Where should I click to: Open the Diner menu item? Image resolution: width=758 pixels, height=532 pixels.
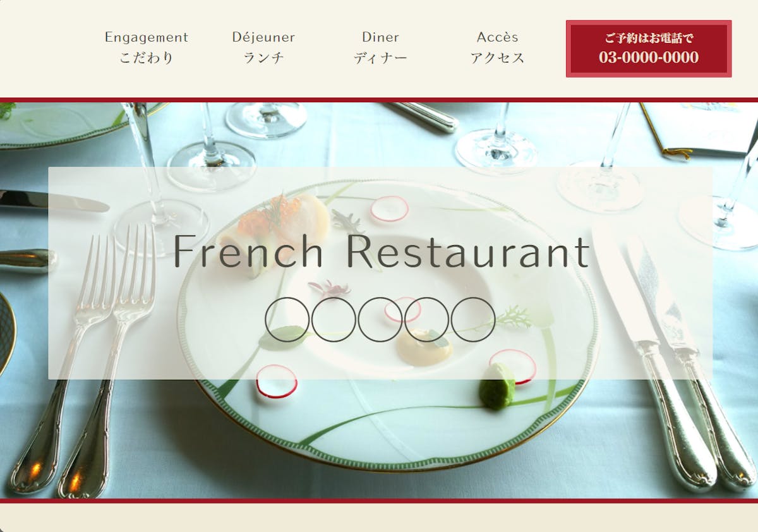(x=380, y=37)
